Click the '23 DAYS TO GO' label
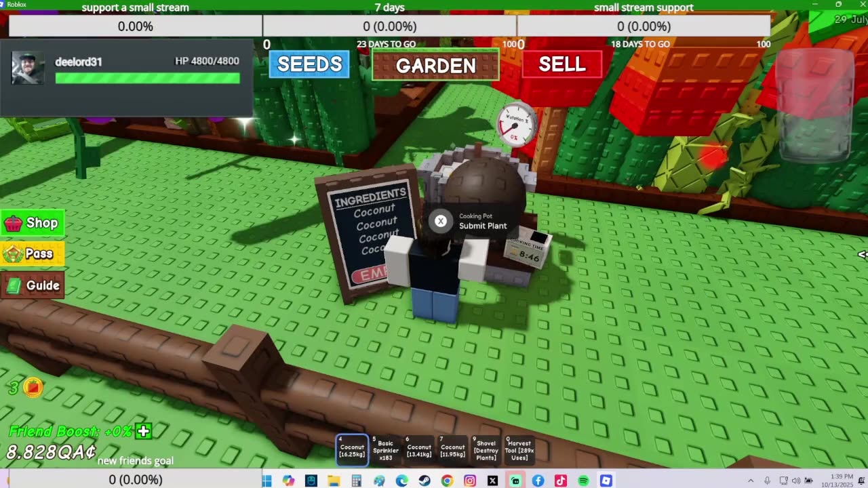 [387, 44]
